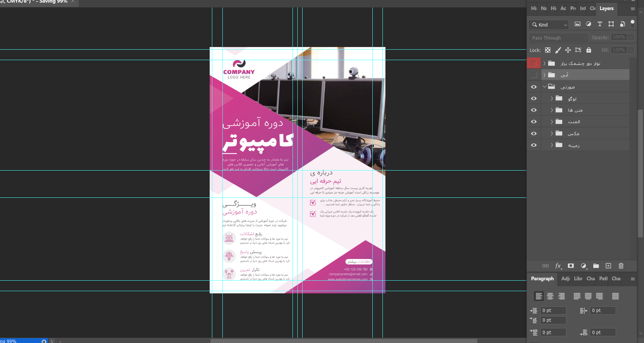
Task: Toggle visibility of the لوگو group
Action: 534,99
